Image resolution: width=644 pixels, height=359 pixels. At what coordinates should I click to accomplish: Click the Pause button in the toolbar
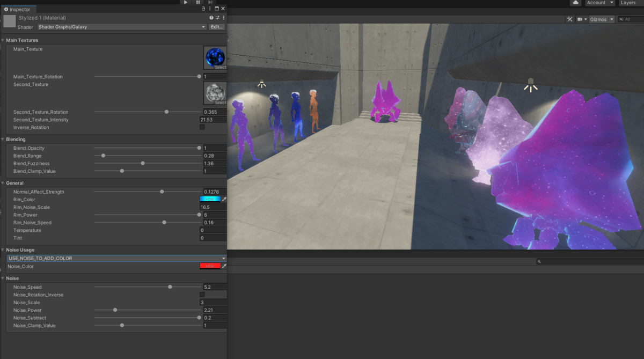[198, 3]
